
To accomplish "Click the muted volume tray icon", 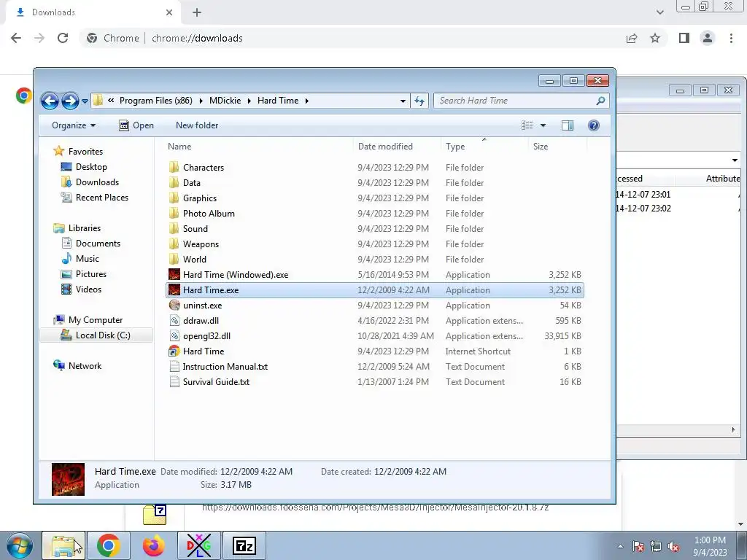I will pos(673,547).
